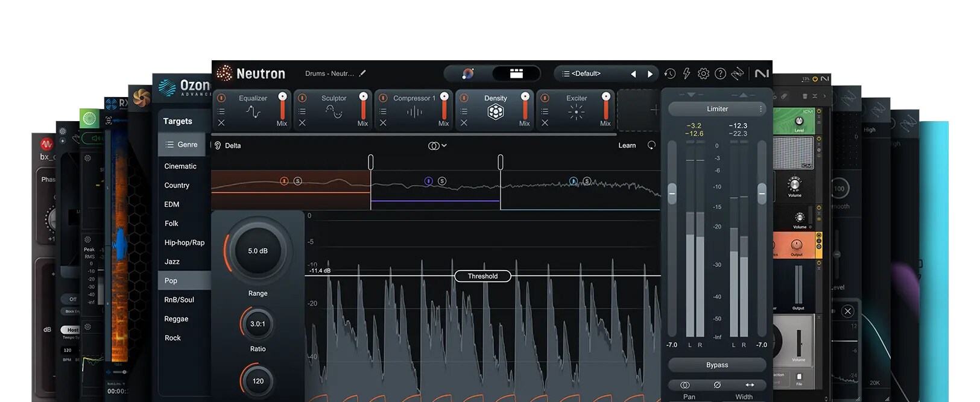The width and height of the screenshot is (980, 402).
Task: Open the Limiter options menu dots
Action: click(x=760, y=109)
